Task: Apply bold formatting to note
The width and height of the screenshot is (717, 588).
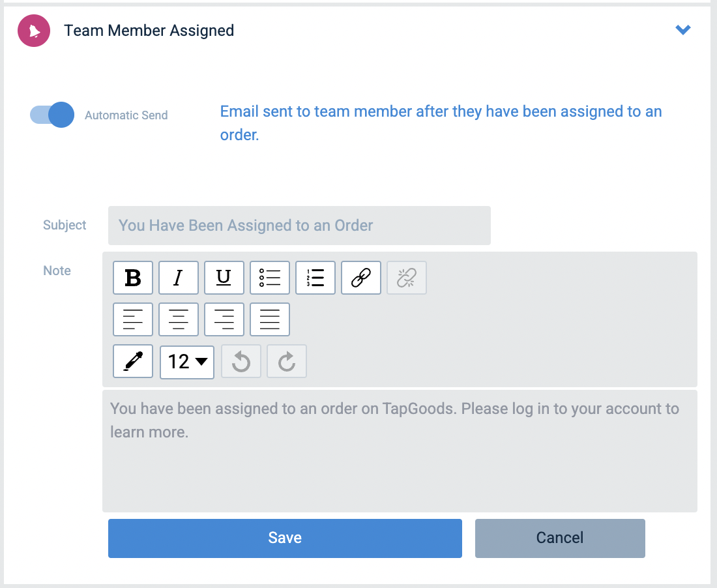Action: (x=132, y=278)
